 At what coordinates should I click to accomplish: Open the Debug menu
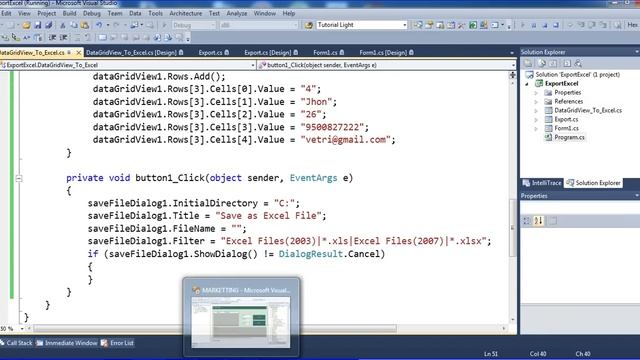91,13
